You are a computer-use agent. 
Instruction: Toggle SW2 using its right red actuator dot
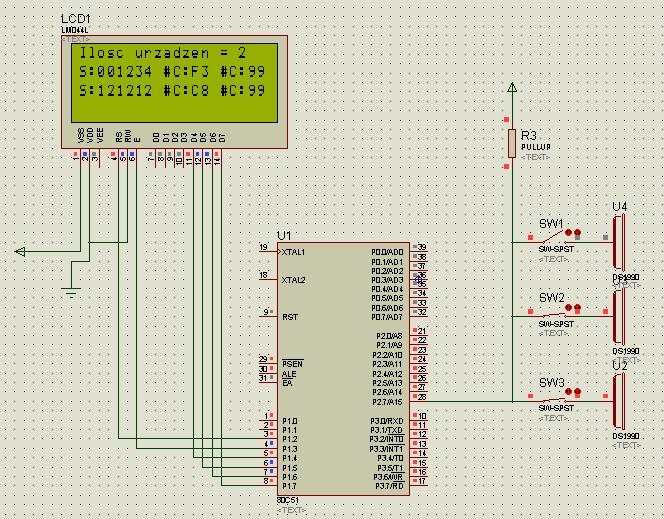pos(577,307)
